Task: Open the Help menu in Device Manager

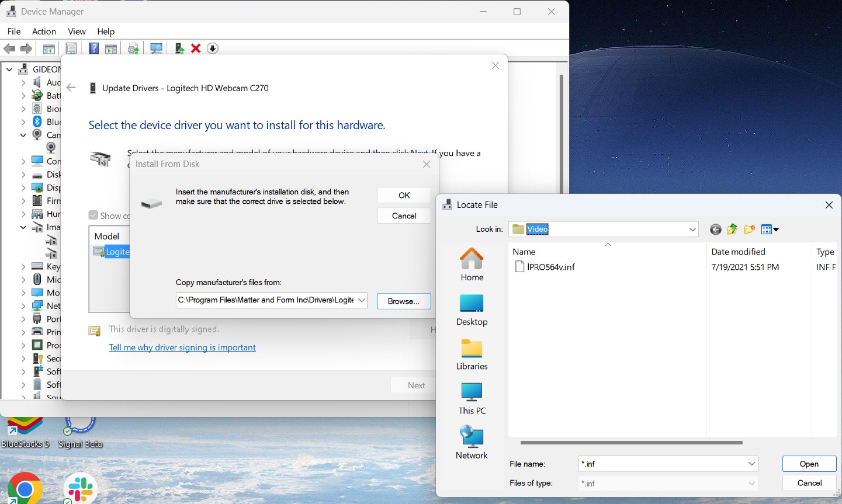Action: point(106,32)
